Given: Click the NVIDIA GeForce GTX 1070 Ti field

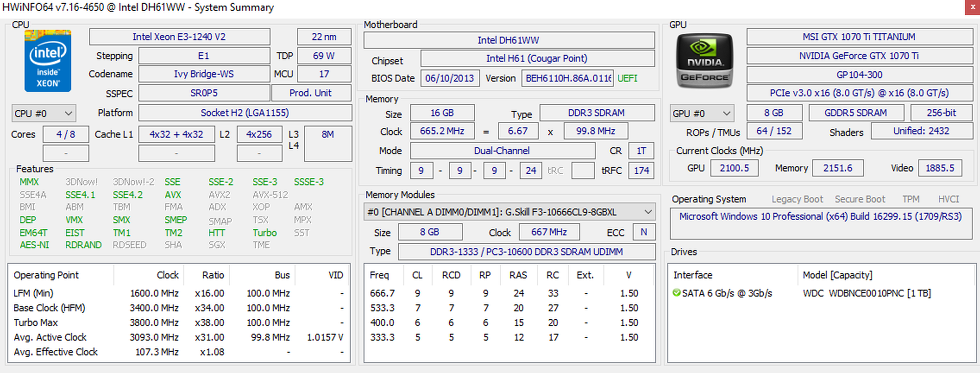Looking at the screenshot, I should (860, 56).
